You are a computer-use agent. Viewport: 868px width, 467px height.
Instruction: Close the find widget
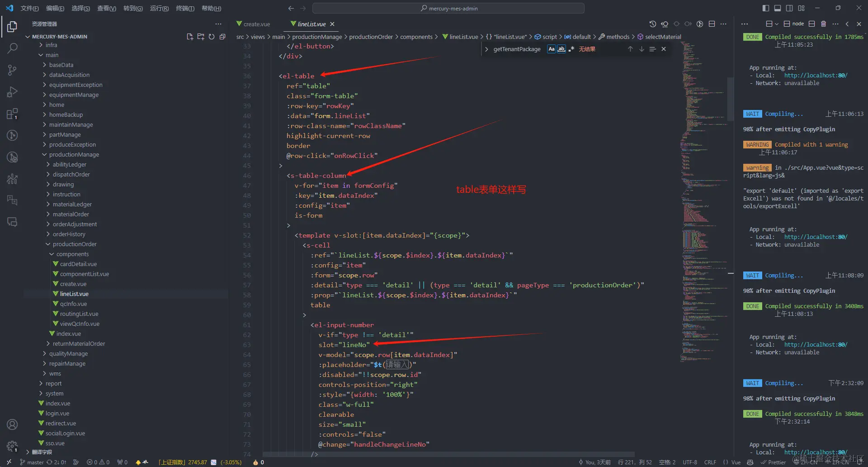pyautogui.click(x=664, y=49)
